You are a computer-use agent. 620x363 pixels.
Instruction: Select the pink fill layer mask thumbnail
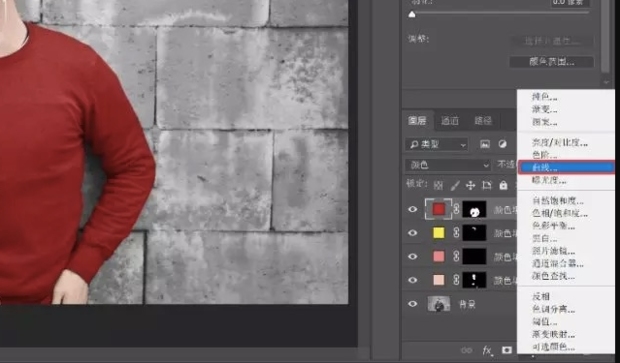[x=474, y=257]
